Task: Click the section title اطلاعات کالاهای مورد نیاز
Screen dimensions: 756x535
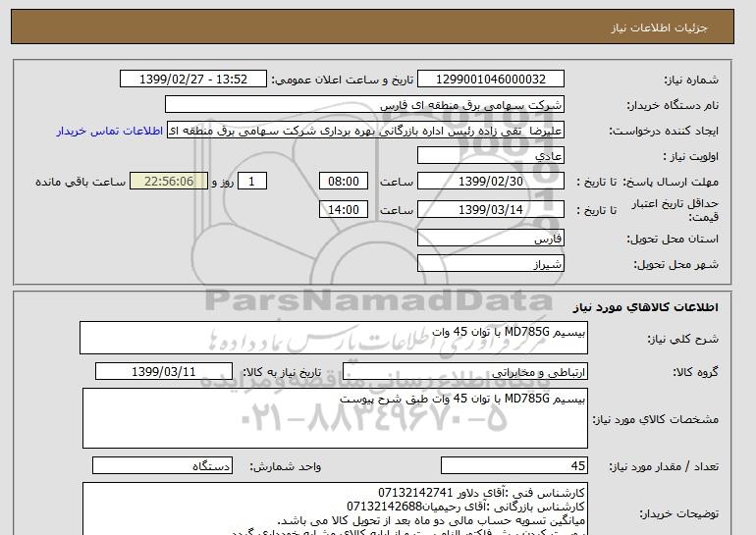Action: coord(646,307)
